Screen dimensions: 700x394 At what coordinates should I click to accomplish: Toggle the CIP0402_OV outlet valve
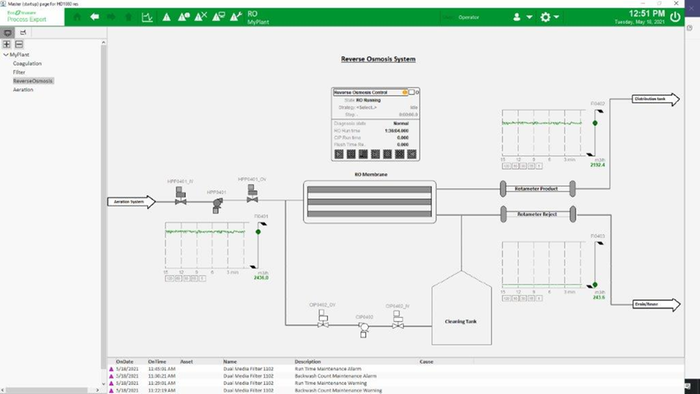point(323,319)
